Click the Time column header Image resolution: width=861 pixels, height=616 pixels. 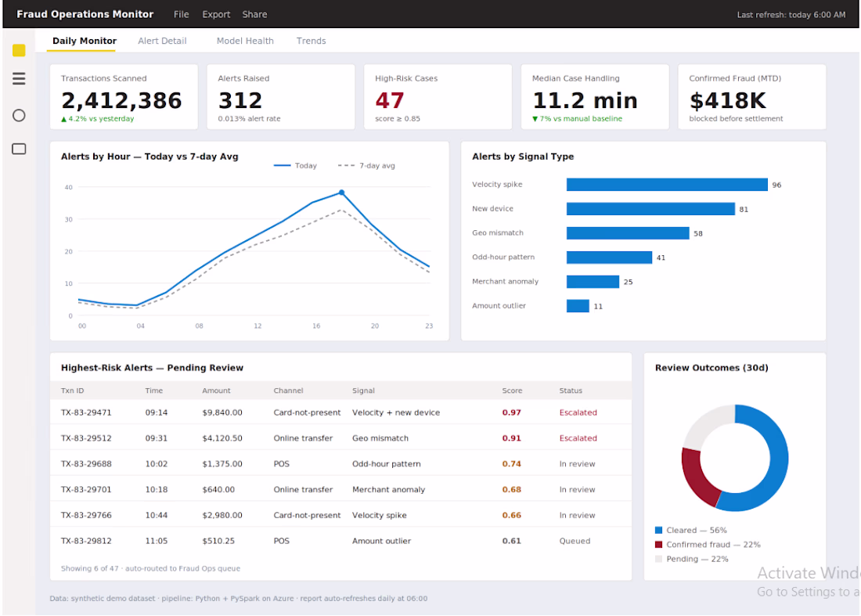pyautogui.click(x=153, y=391)
